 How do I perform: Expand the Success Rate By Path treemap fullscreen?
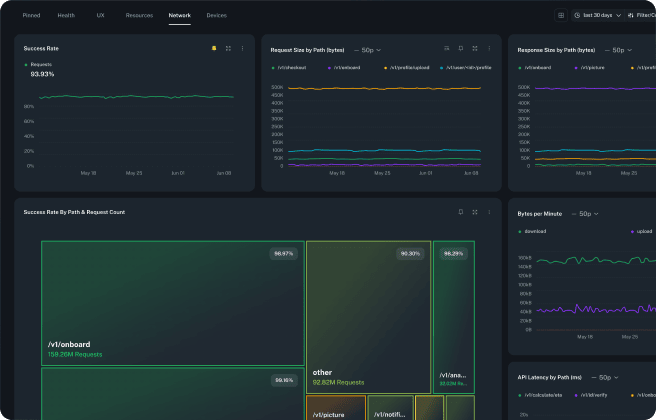pos(475,212)
